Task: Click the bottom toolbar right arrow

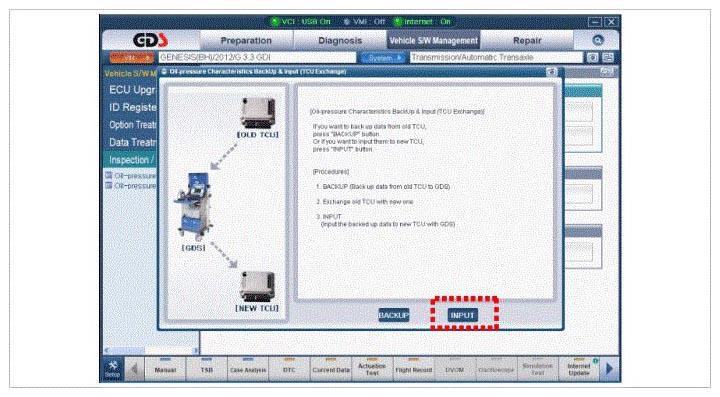Action: 609,369
